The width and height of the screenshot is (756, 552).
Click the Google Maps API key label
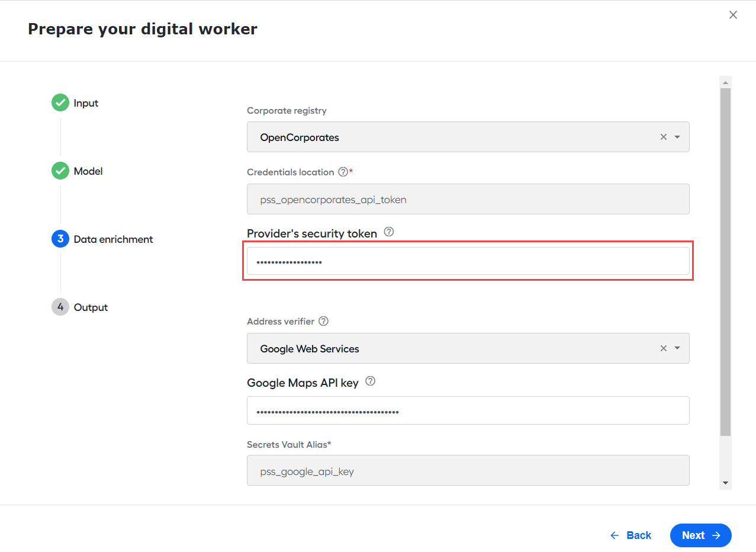[x=303, y=383]
